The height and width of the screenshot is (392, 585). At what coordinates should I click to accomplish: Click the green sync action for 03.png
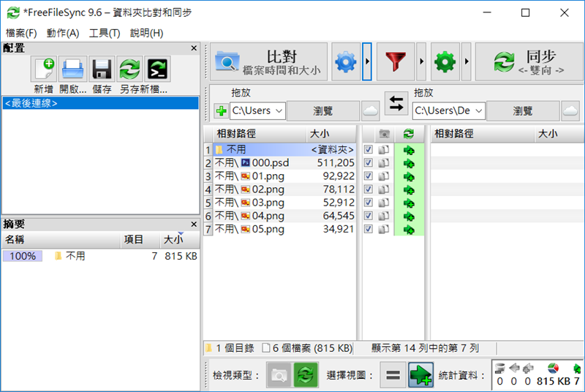[409, 203]
